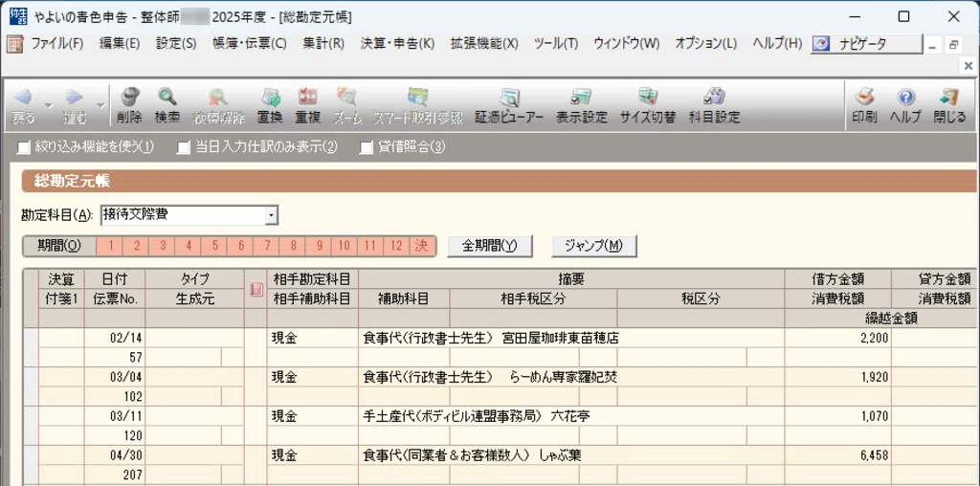Open the 帳簿・伝票(C) menu

click(250, 44)
